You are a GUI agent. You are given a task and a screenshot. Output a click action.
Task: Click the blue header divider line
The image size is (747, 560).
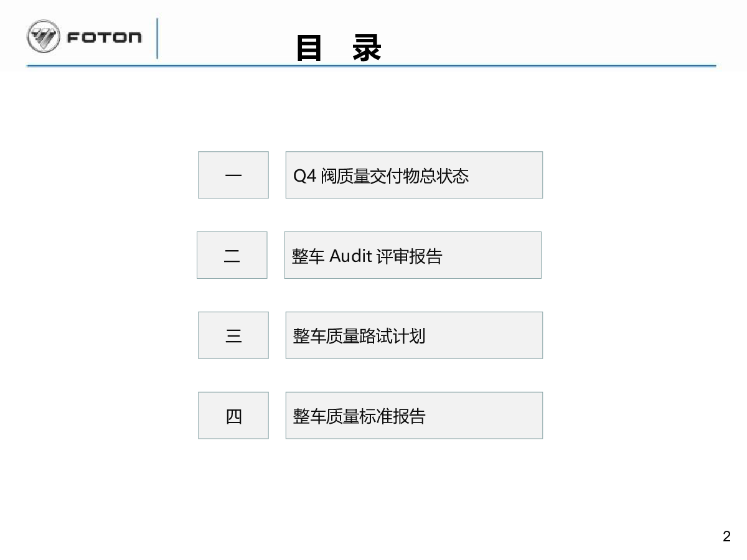click(x=372, y=65)
